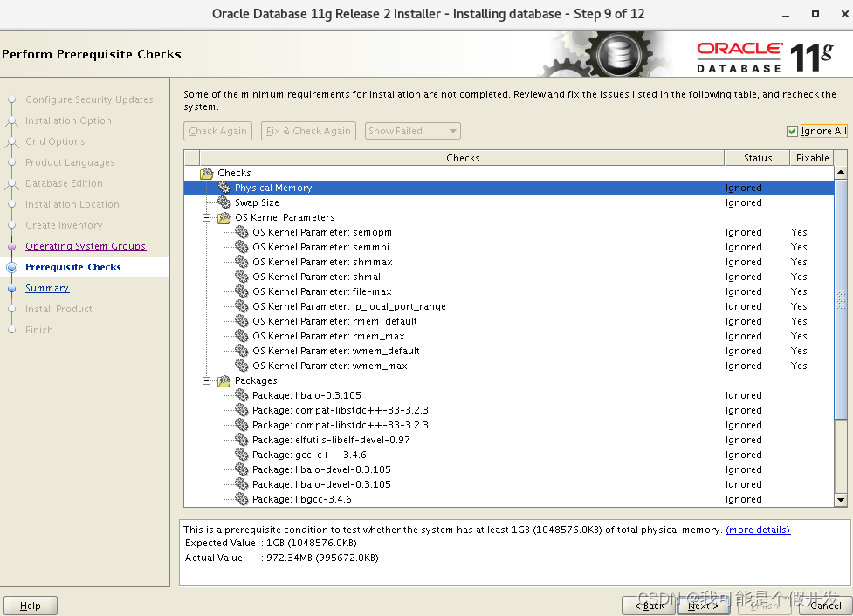Open the Show Failed dropdown

click(412, 131)
